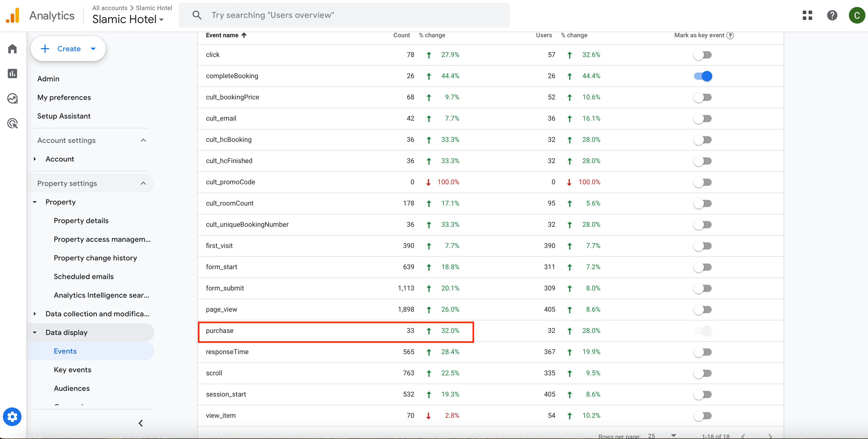Screen dimensions: 868x439
Task: Click the help question mark icon
Action: (832, 15)
